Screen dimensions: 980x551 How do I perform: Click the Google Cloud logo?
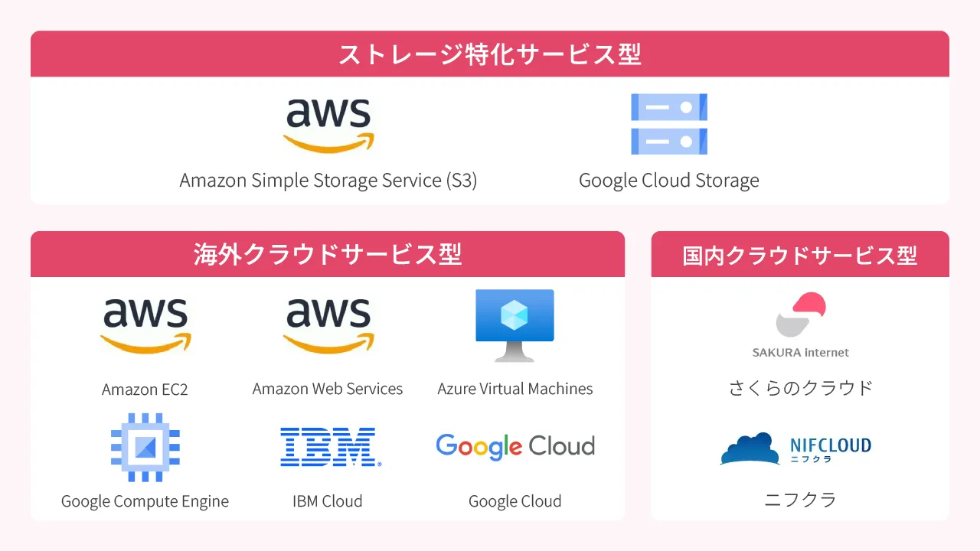tap(515, 446)
